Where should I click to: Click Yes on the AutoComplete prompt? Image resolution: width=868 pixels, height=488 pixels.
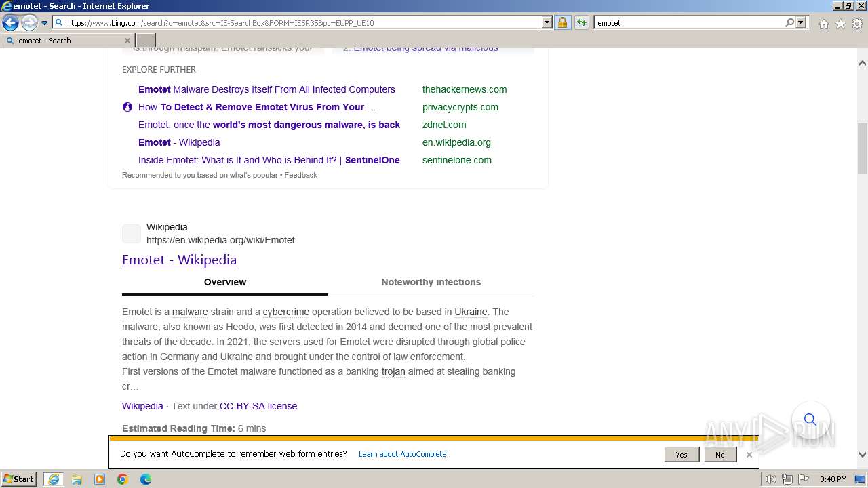pyautogui.click(x=682, y=455)
